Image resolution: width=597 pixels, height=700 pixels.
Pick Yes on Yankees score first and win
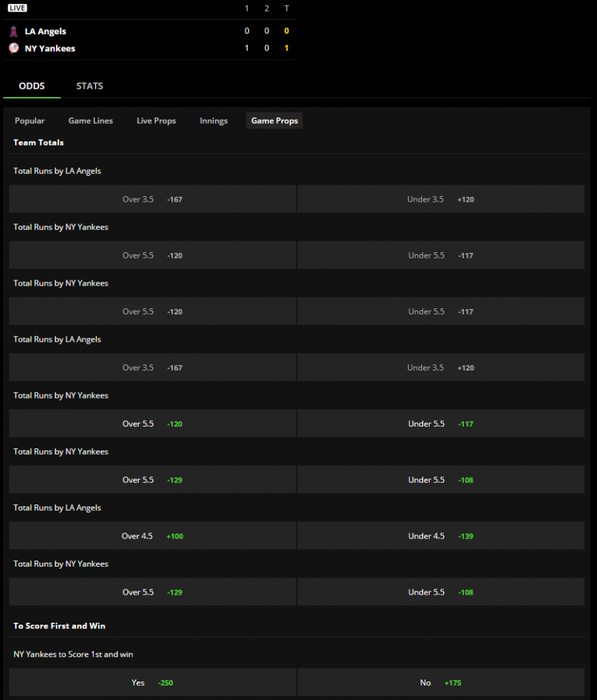point(152,682)
